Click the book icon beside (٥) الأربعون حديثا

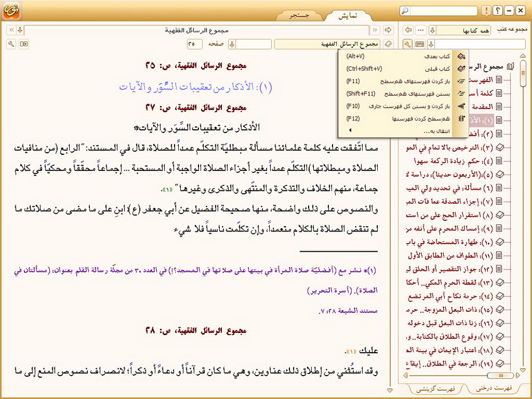[499, 174]
